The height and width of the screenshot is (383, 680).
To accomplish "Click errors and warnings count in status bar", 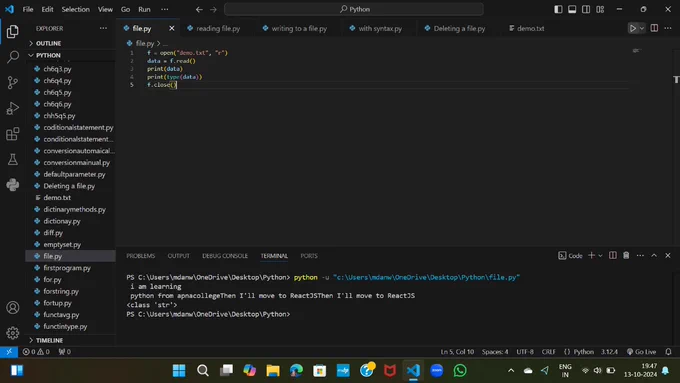I will [36, 352].
